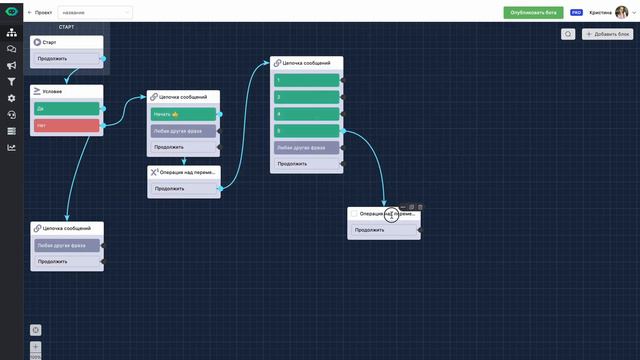This screenshot has height=360, width=640.
Task: Click the minus icon above selected block
Action: point(403,207)
